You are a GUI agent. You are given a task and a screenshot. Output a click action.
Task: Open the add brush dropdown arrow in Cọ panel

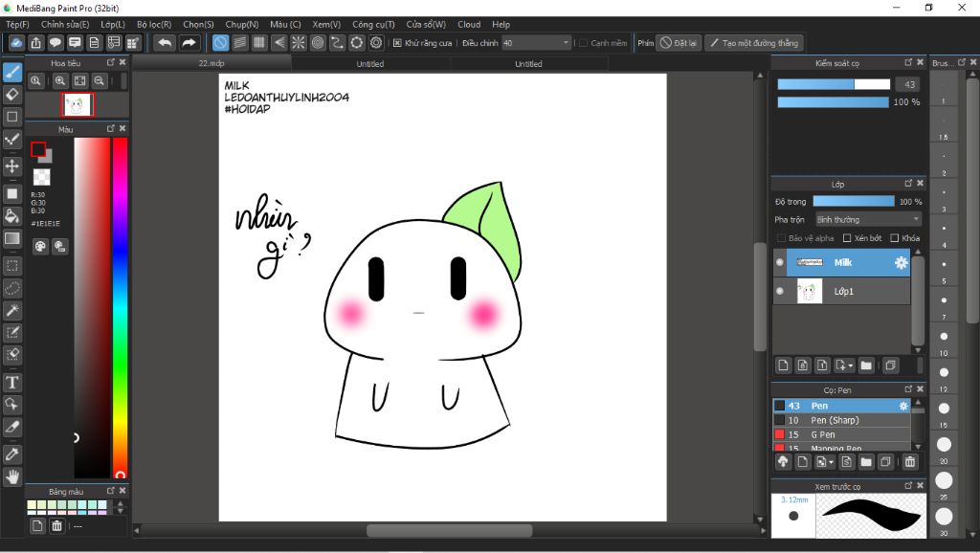coord(831,462)
